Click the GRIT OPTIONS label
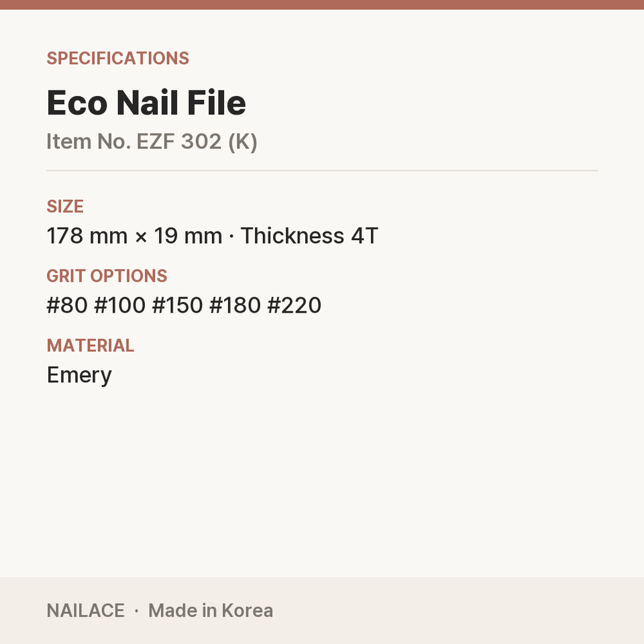This screenshot has width=644, height=644. [x=107, y=276]
